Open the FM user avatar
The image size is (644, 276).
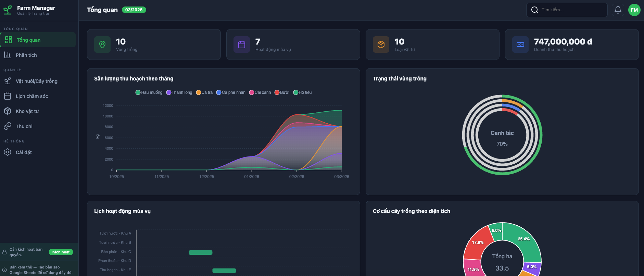pos(634,10)
